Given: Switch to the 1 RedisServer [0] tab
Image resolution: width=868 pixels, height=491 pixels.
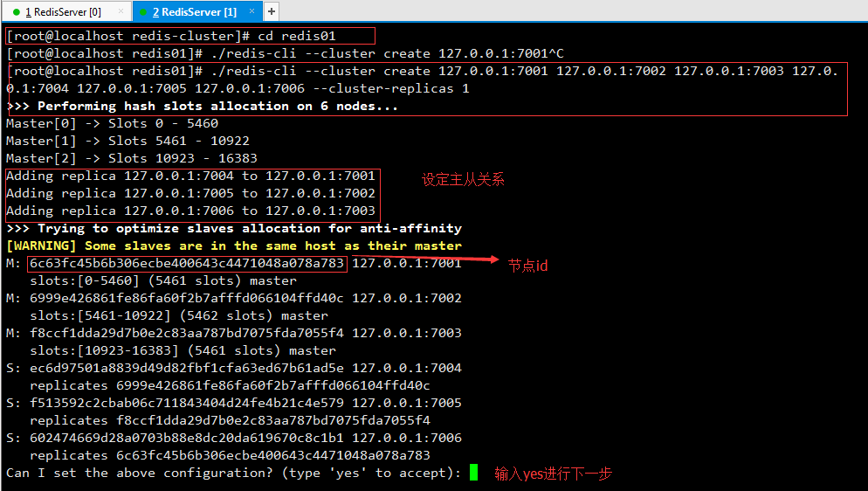Looking at the screenshot, I should (66, 11).
